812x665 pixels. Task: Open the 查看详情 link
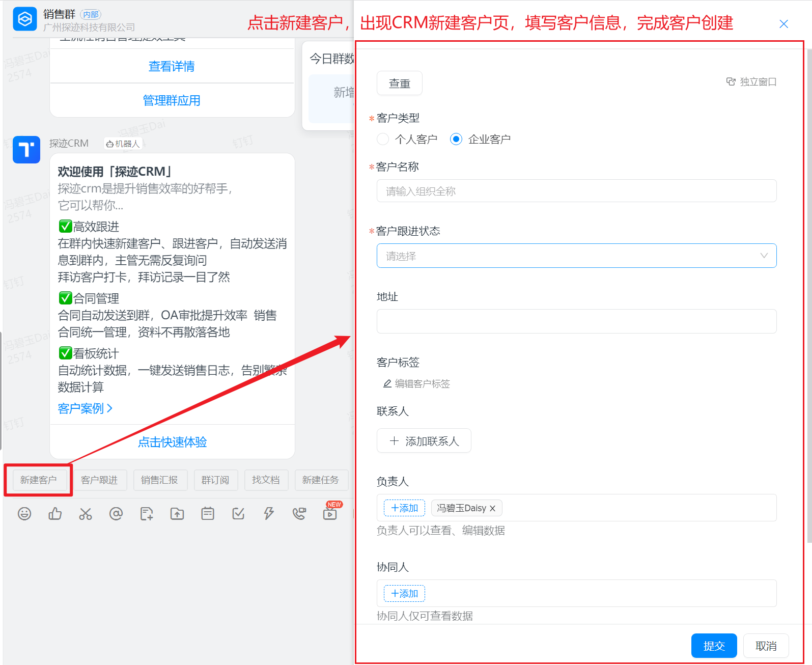click(x=172, y=66)
